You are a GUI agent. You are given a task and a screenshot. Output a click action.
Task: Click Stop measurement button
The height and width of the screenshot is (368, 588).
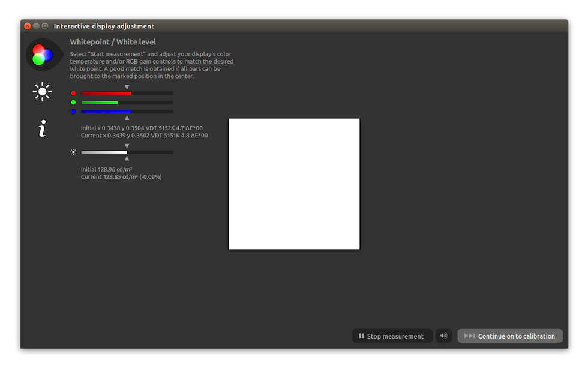(x=392, y=336)
